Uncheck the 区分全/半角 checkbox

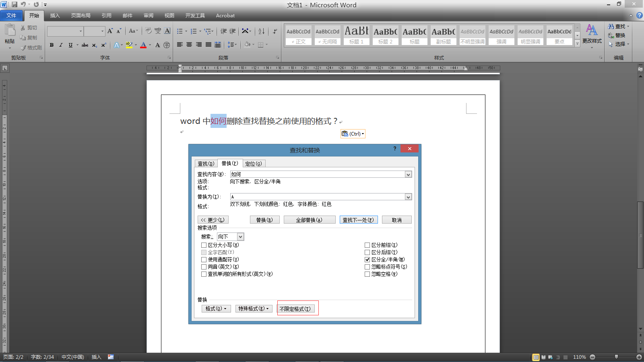pos(367,259)
